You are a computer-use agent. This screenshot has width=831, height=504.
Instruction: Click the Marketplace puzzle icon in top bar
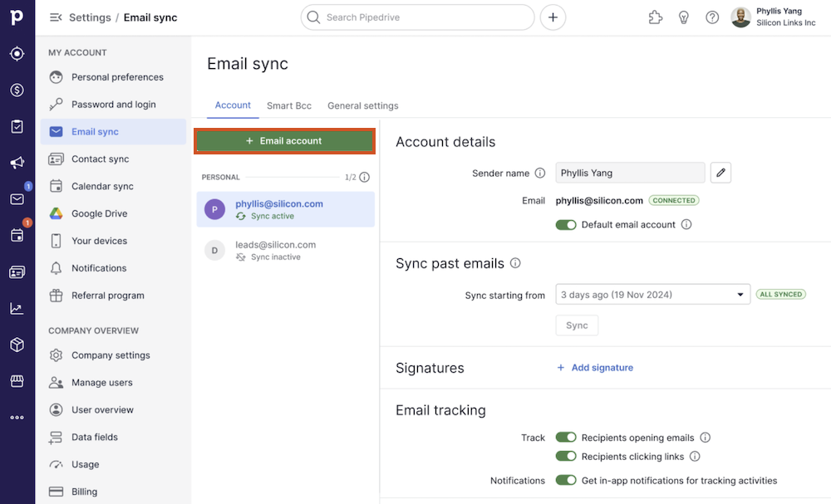click(x=656, y=17)
